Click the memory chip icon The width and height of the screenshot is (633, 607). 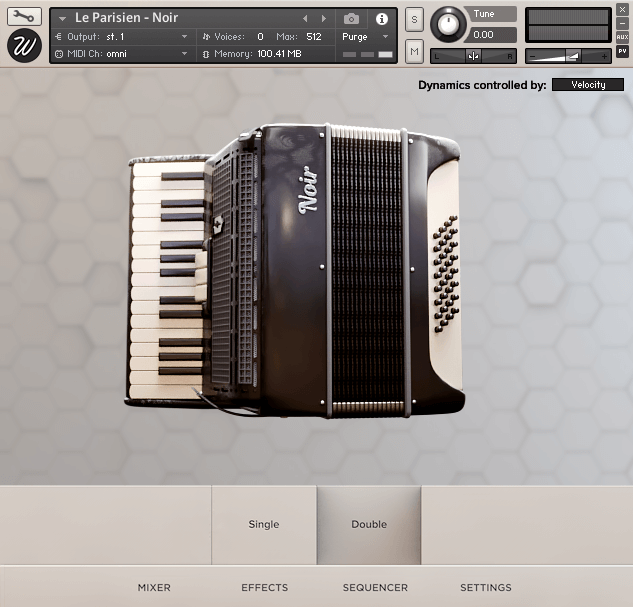206,54
